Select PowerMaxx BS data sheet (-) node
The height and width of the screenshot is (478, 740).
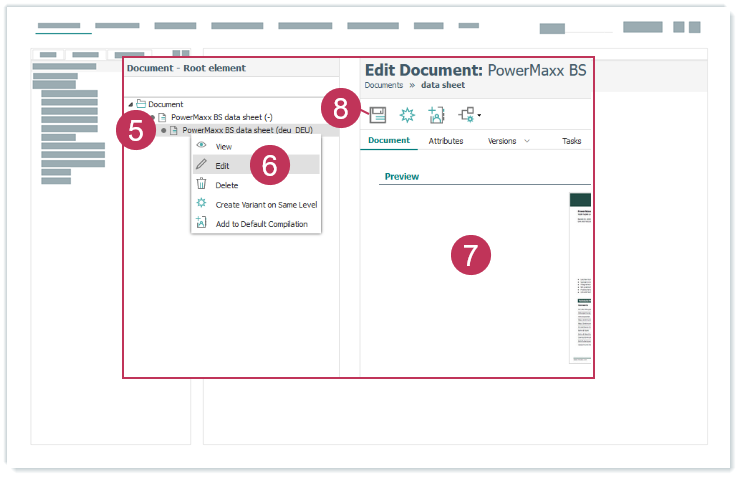(214, 117)
